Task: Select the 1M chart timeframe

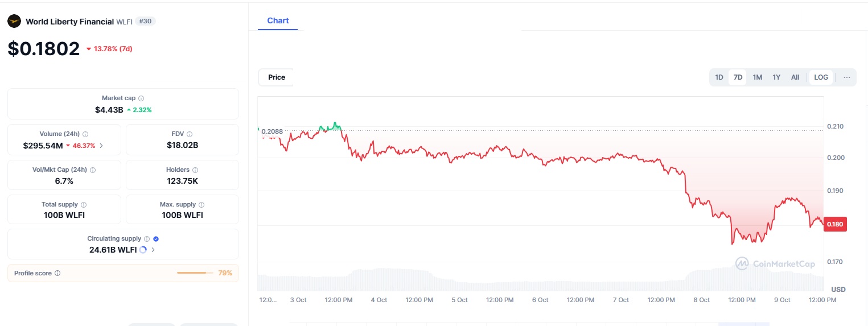Action: click(757, 77)
